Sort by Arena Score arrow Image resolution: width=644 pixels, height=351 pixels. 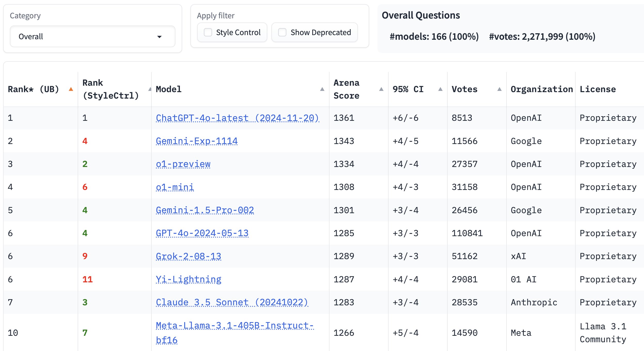click(381, 89)
